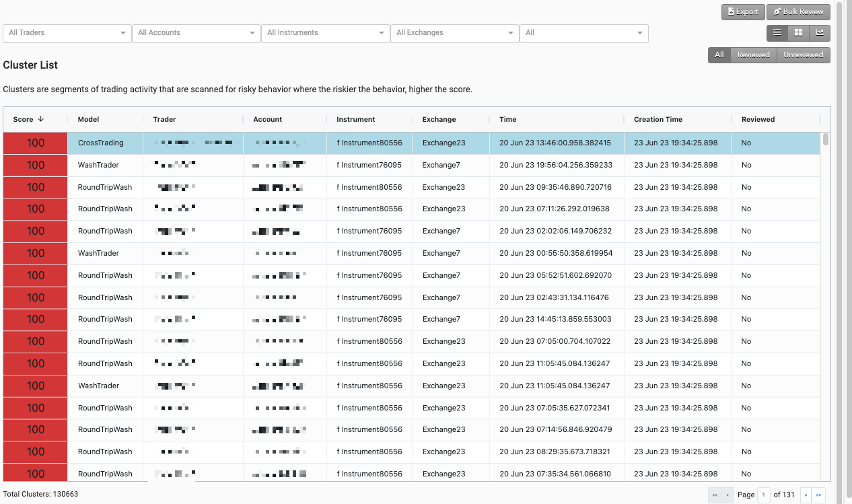This screenshot has height=504, width=852.
Task: Open the All Traders dropdown
Action: (67, 33)
